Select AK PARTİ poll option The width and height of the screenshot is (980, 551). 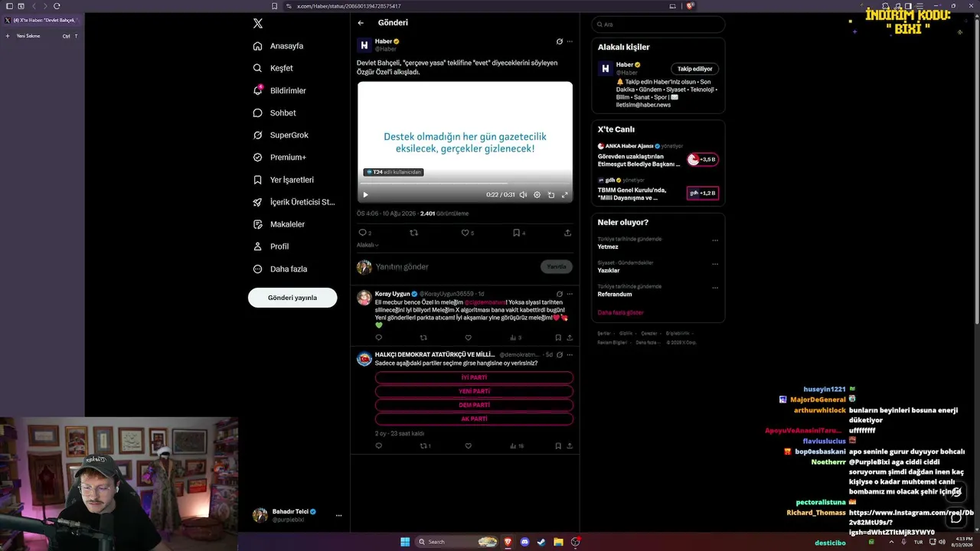(474, 419)
